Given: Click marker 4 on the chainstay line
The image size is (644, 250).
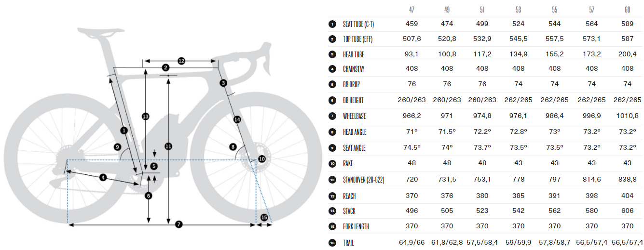Looking at the screenshot, I should click(103, 177).
